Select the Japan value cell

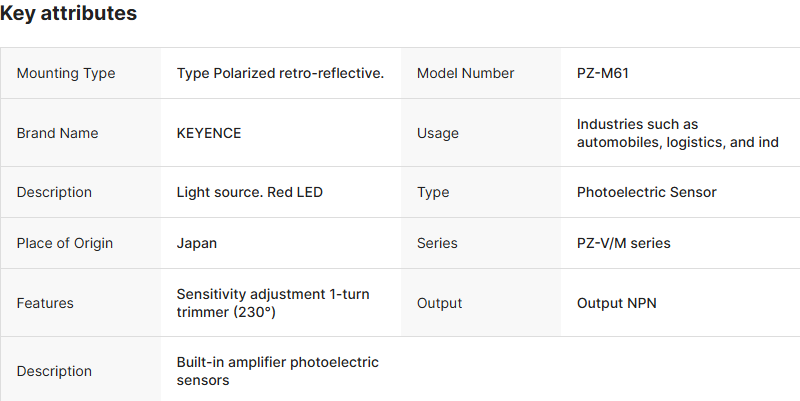197,243
